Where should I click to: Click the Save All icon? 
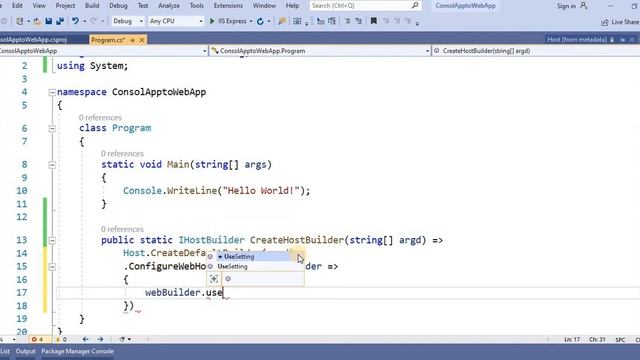point(60,21)
